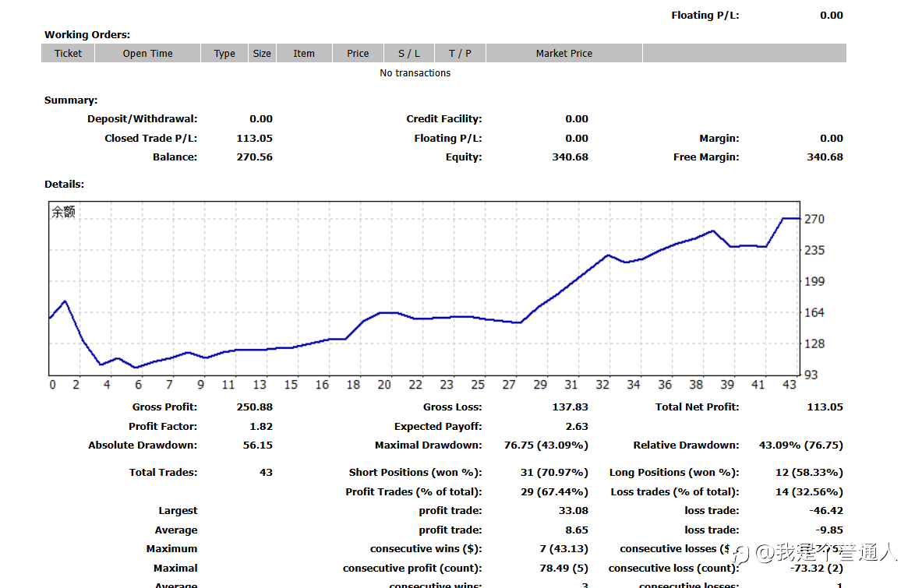This screenshot has height=588, width=908.
Task: Select the Expected Payoff value 2.63
Action: [x=577, y=427]
